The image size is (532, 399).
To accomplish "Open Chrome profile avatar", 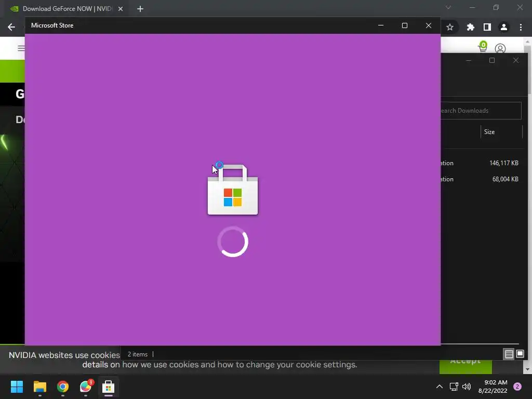I will point(504,27).
